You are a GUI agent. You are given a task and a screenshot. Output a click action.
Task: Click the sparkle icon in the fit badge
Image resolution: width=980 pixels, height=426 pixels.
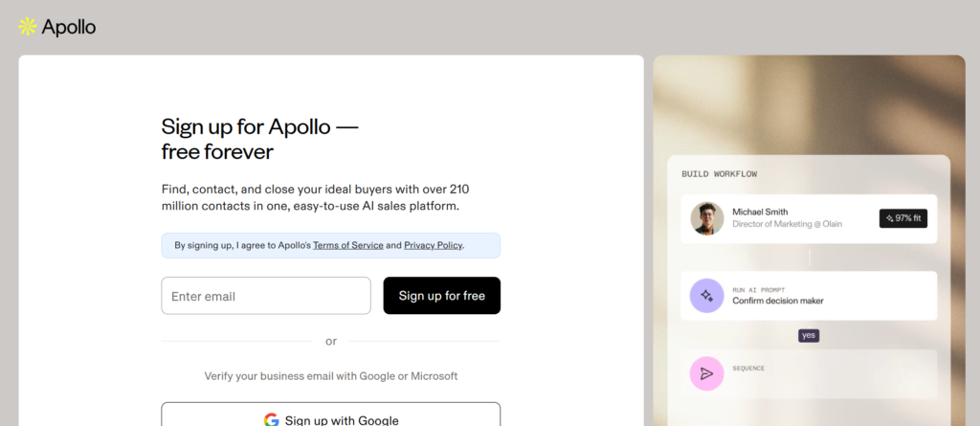pos(889,218)
